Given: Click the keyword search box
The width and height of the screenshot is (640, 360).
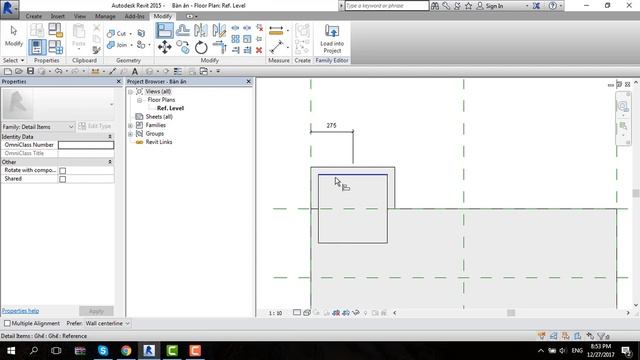Looking at the screenshot, I should [x=387, y=6].
